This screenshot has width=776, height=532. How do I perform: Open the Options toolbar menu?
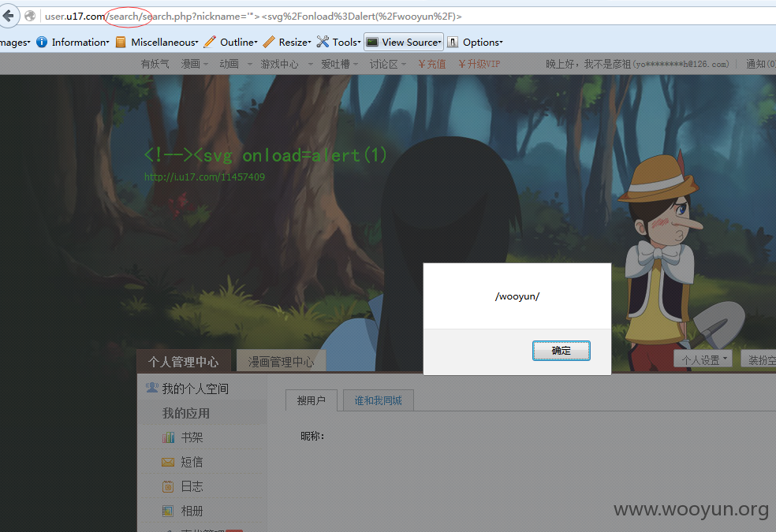coord(483,42)
